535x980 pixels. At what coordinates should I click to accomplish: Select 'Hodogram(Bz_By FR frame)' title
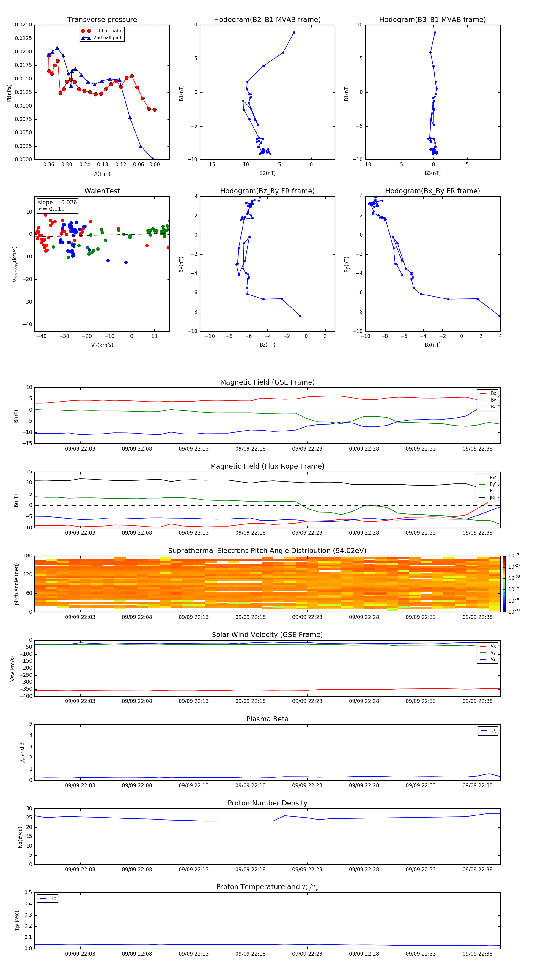coord(267,191)
